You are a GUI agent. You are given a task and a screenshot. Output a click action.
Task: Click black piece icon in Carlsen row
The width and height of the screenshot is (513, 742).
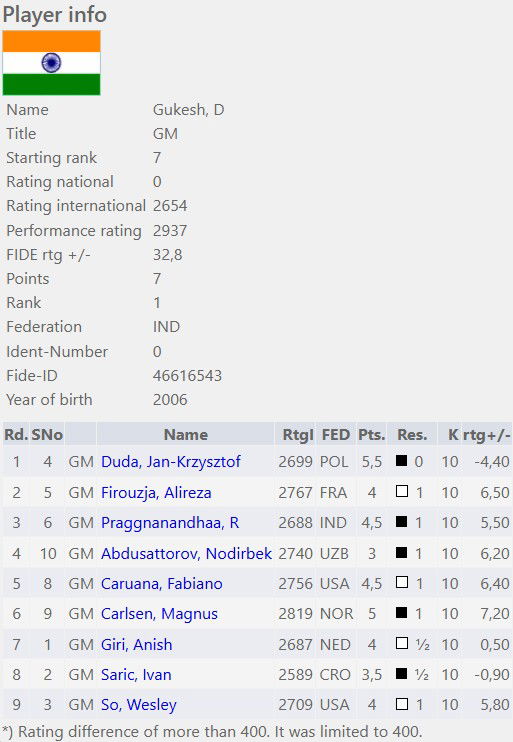click(x=401, y=612)
